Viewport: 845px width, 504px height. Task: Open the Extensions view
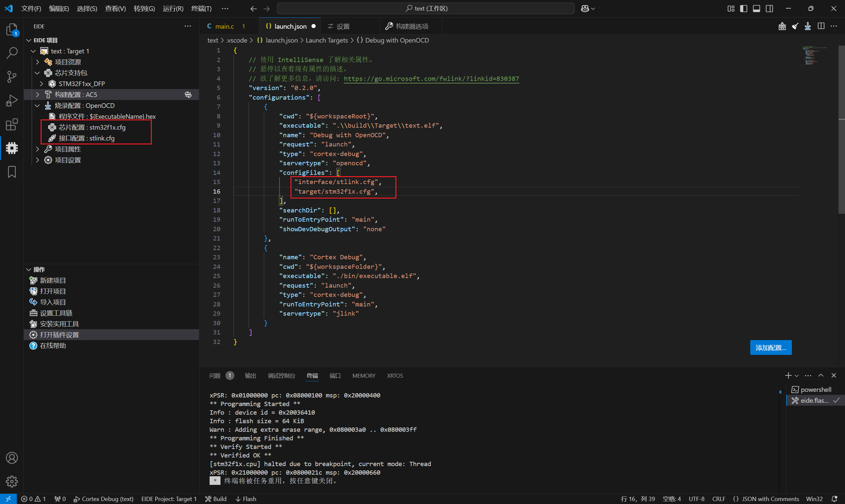coord(12,125)
